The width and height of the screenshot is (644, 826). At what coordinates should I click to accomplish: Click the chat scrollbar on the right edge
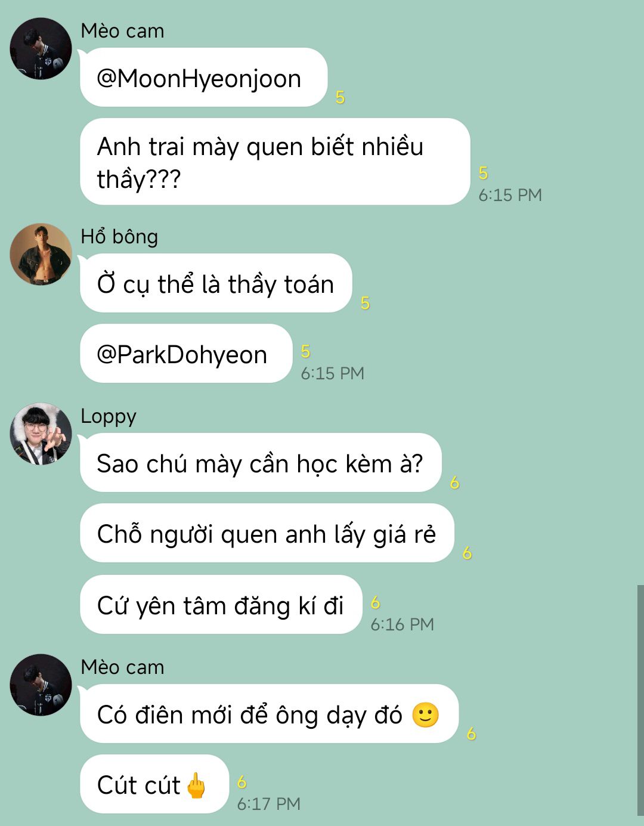[640, 700]
